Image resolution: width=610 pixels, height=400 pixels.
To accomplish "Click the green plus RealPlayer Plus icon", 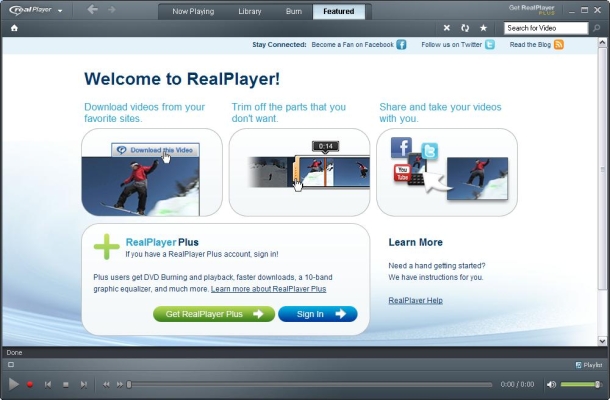I will click(x=106, y=247).
